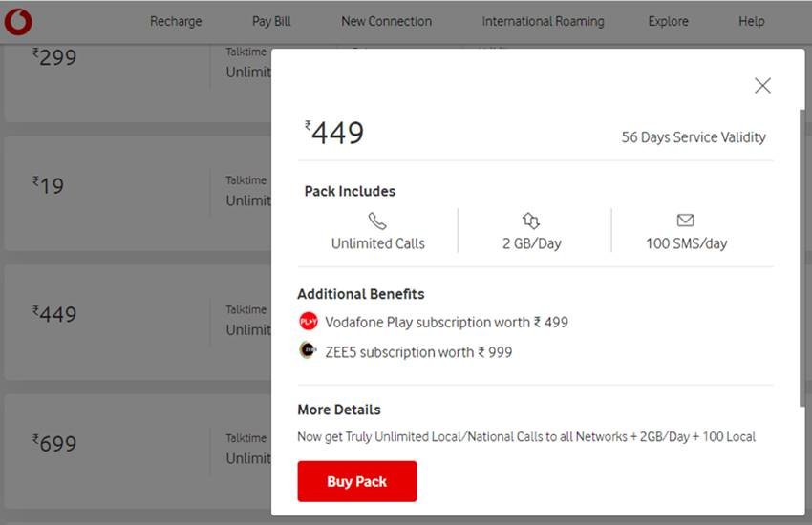Click the Additional Benefits heading

tap(360, 294)
